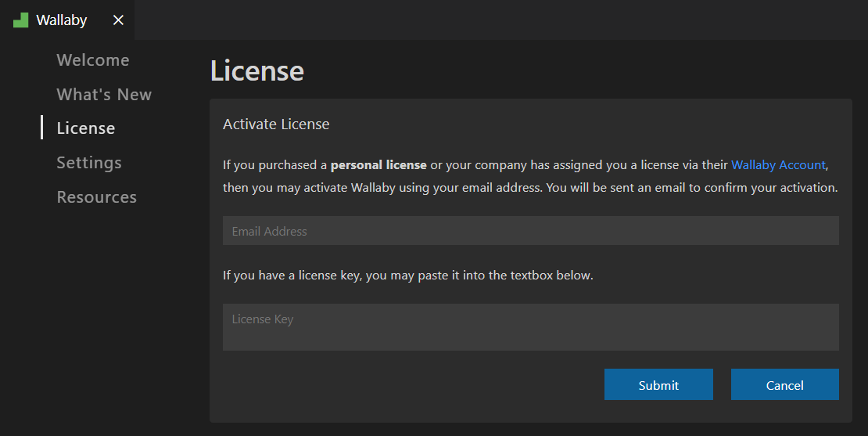The height and width of the screenshot is (436, 868).
Task: Focus the Email Address field
Action: pos(530,230)
